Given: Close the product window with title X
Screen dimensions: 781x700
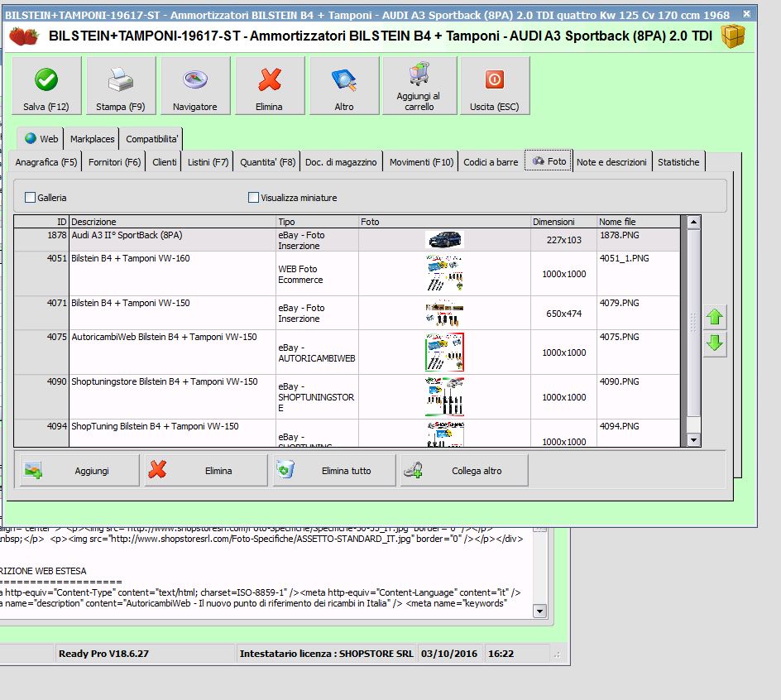Looking at the screenshot, I should [746, 14].
